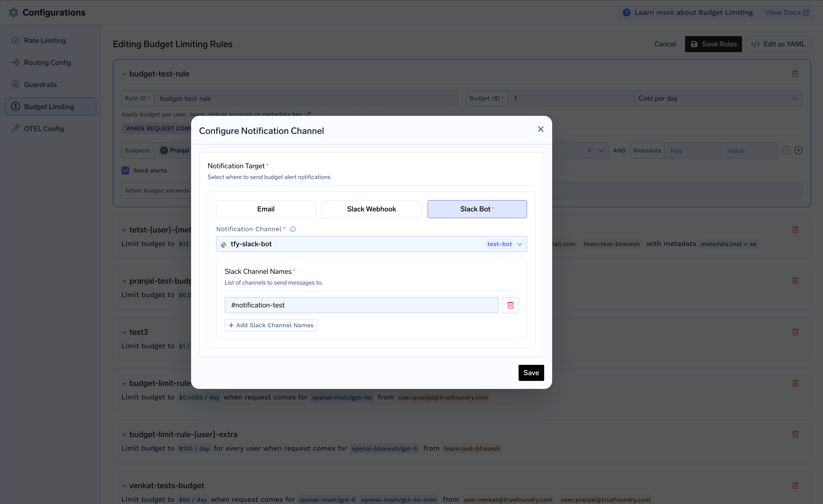Click Add Slack Channel Names
Viewport: 823px width, 504px height.
click(271, 325)
